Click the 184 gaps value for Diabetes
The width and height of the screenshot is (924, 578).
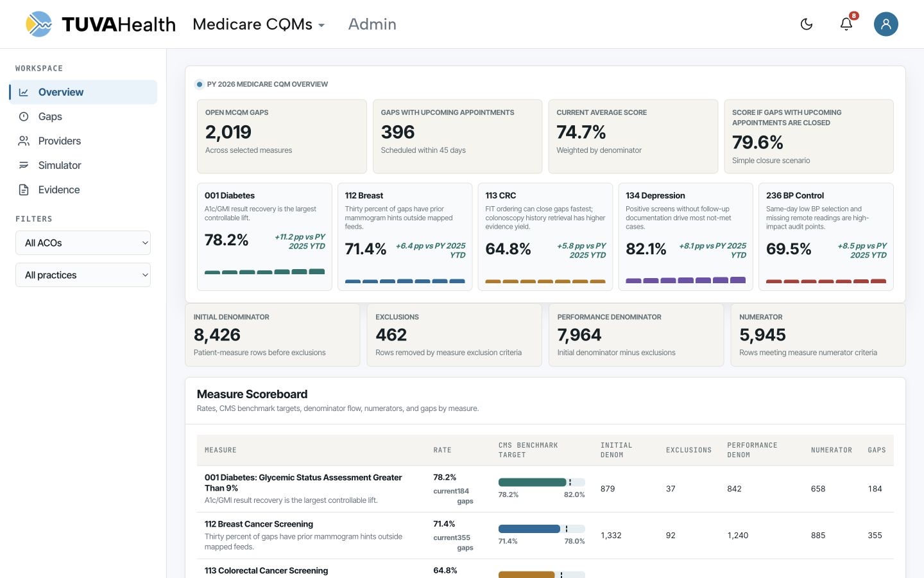875,489
